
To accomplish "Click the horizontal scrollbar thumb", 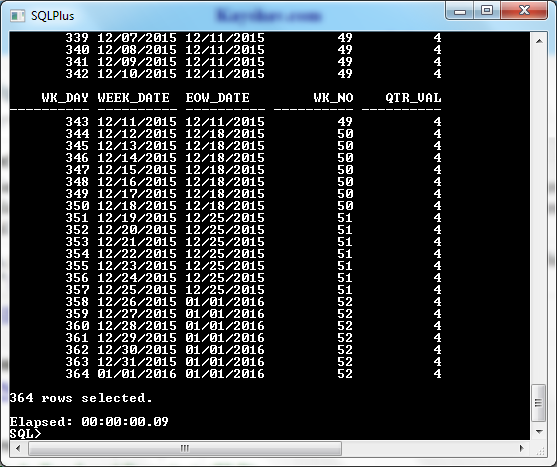I will [x=185, y=448].
